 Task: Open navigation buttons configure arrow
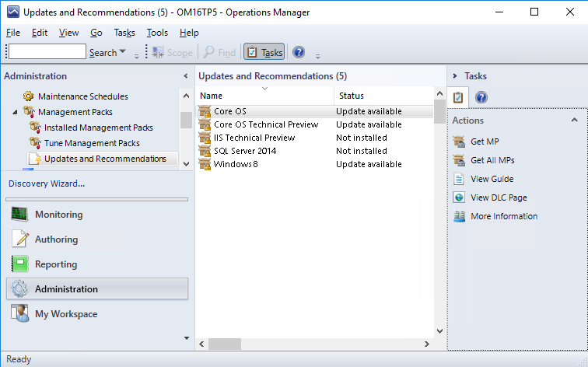click(x=187, y=338)
